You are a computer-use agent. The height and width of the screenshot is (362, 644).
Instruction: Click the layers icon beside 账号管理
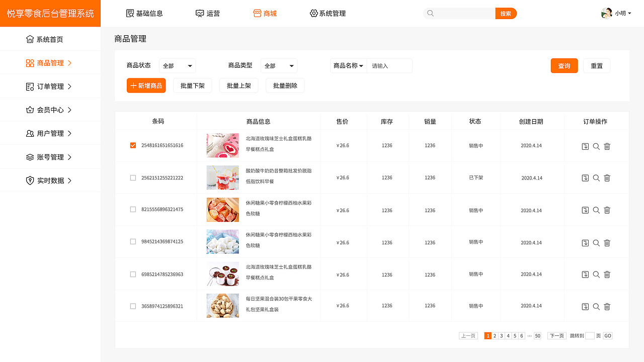coord(30,156)
